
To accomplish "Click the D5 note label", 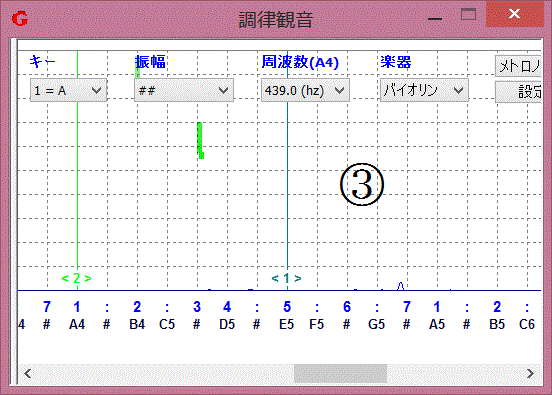I will coord(227,324).
